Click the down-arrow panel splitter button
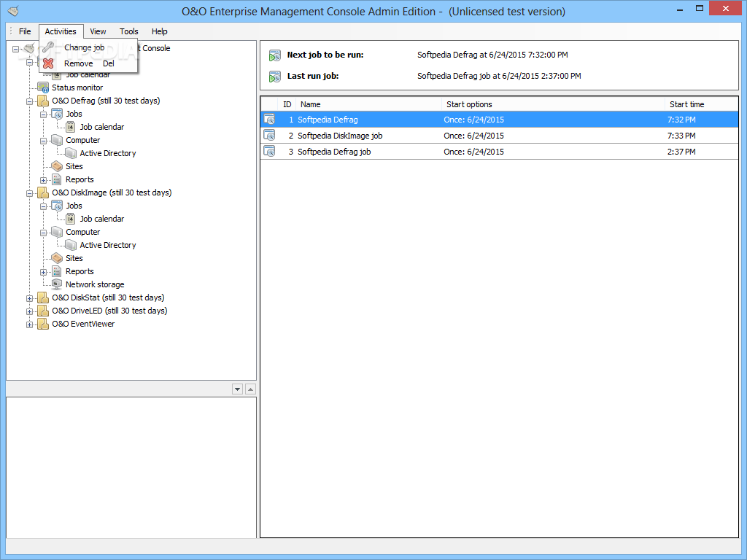The width and height of the screenshot is (747, 560). pyautogui.click(x=237, y=389)
